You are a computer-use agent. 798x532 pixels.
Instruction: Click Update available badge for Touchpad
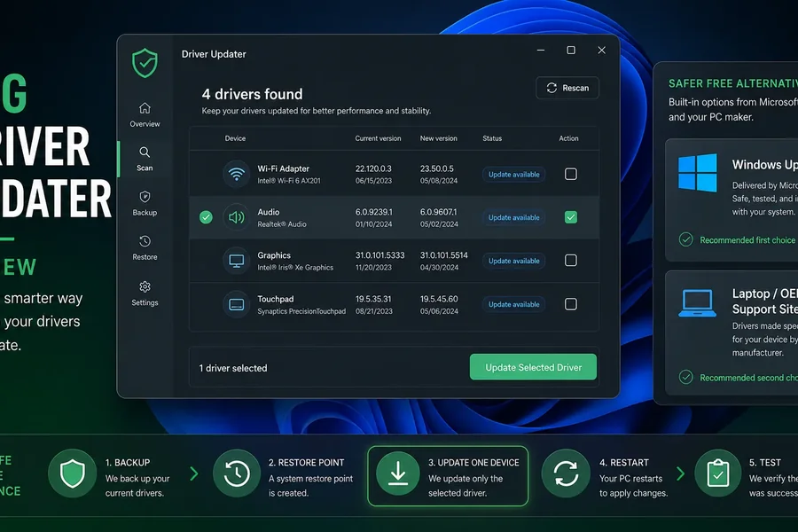(x=514, y=304)
